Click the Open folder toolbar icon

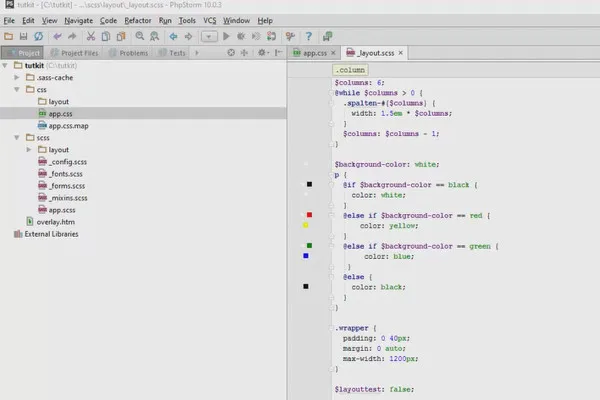pyautogui.click(x=8, y=36)
